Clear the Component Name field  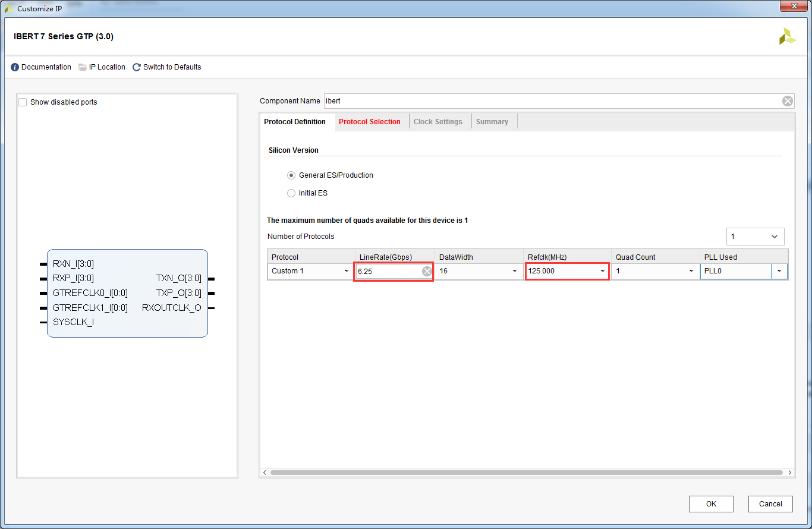coord(788,101)
